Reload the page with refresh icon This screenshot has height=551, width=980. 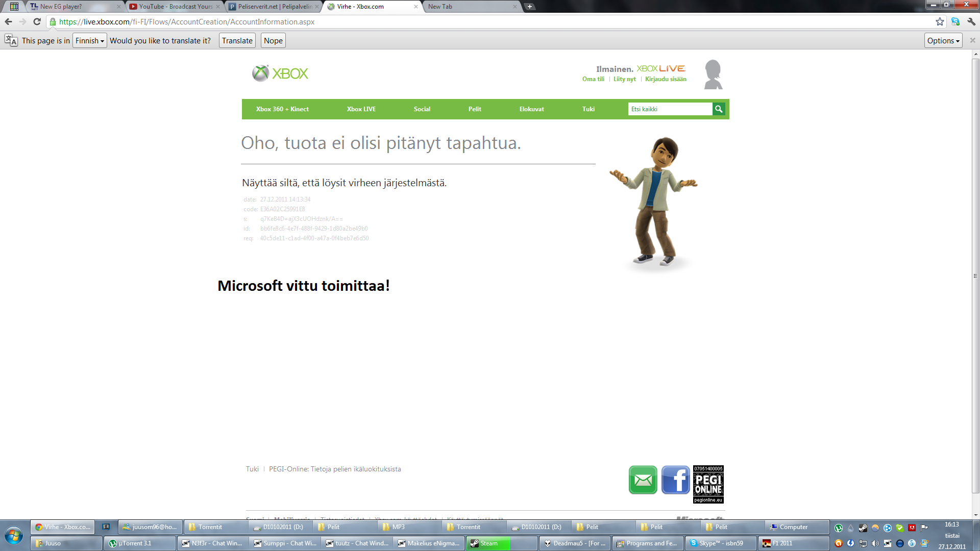(x=37, y=21)
